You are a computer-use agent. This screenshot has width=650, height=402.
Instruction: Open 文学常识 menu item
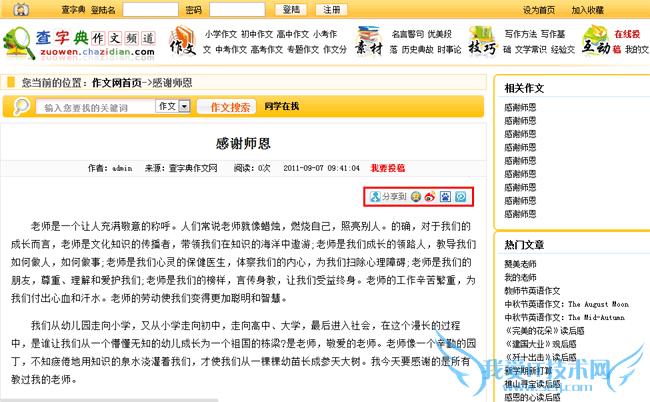tap(531, 49)
